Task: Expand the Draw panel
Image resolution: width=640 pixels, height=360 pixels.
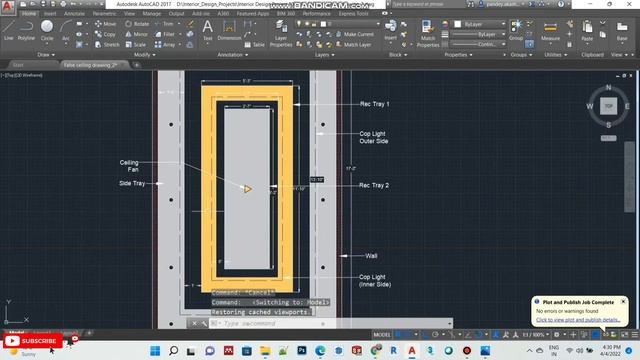Action: pos(46,55)
